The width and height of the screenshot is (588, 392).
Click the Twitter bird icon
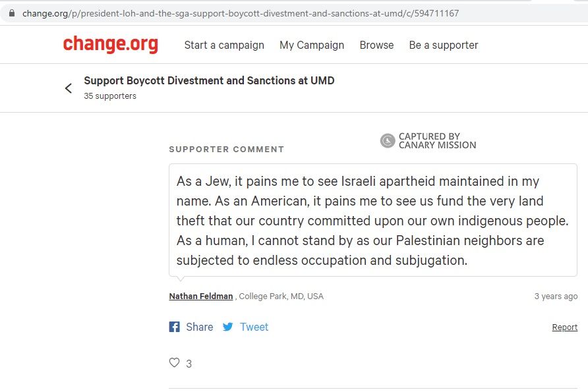point(227,327)
